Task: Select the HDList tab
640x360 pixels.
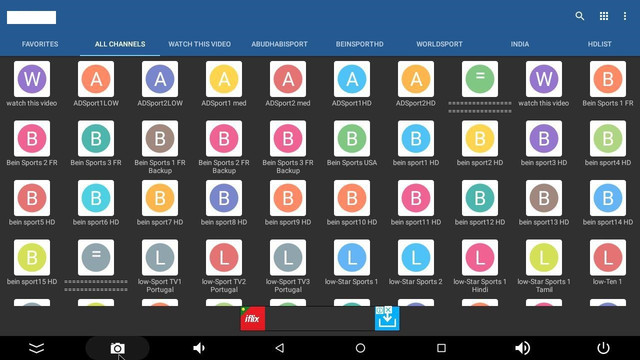Action: [600, 44]
